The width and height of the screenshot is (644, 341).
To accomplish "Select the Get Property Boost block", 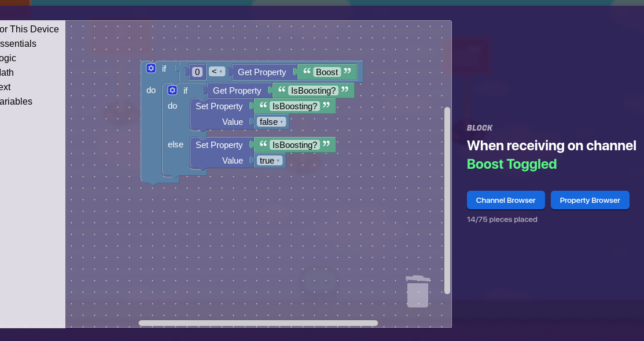I will pos(262,72).
